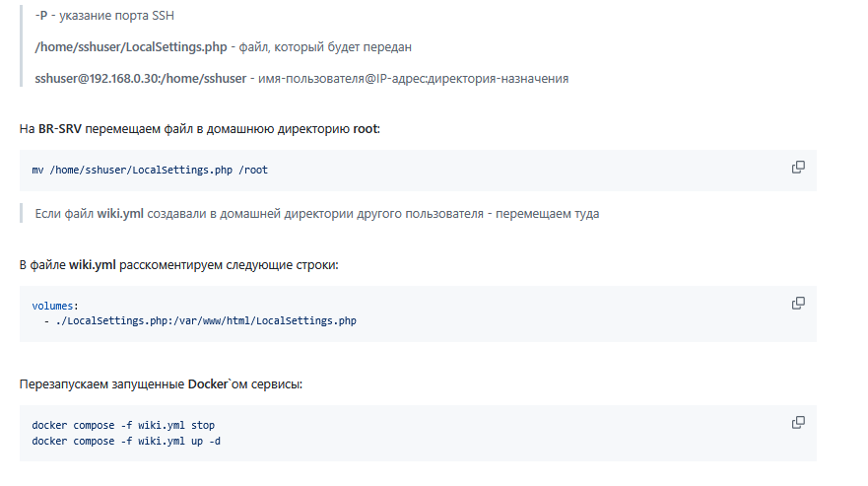
Task: Click the bold -P option text
Action: (x=41, y=16)
